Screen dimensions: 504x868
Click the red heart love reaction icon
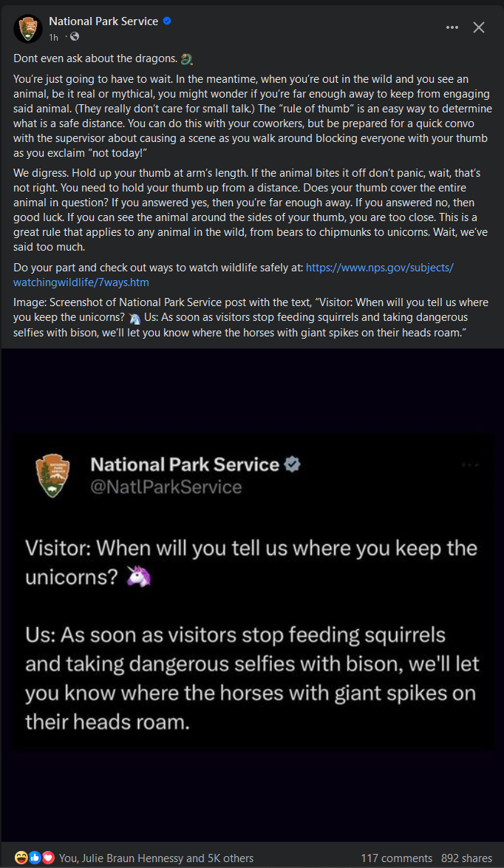[48, 858]
